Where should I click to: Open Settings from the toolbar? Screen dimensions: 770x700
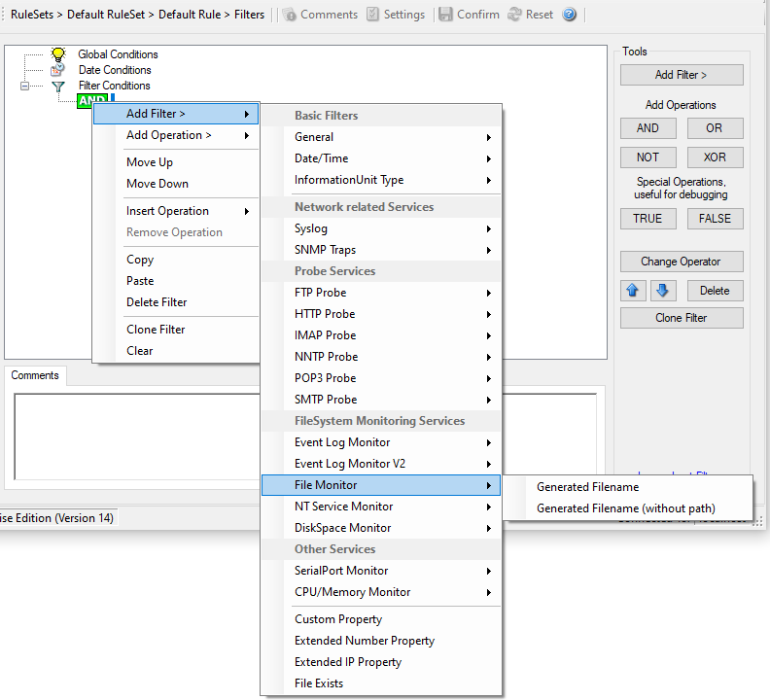point(373,15)
